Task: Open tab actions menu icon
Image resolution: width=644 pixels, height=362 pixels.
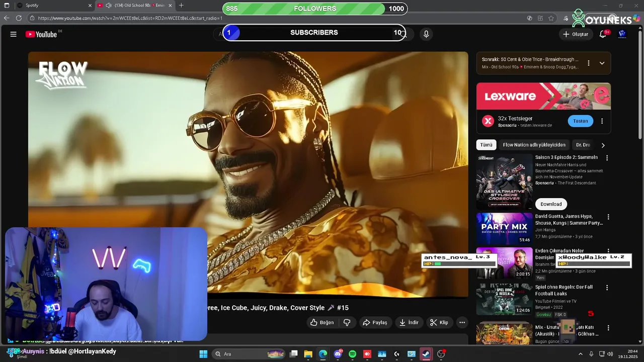Action: pyautogui.click(x=7, y=6)
